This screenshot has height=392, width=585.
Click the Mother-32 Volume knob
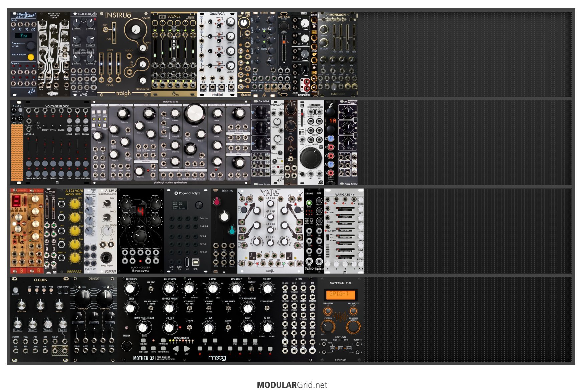pyautogui.click(x=267, y=289)
